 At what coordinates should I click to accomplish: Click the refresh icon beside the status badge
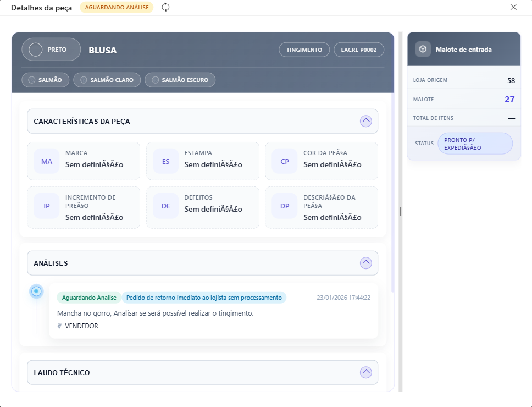pyautogui.click(x=165, y=7)
